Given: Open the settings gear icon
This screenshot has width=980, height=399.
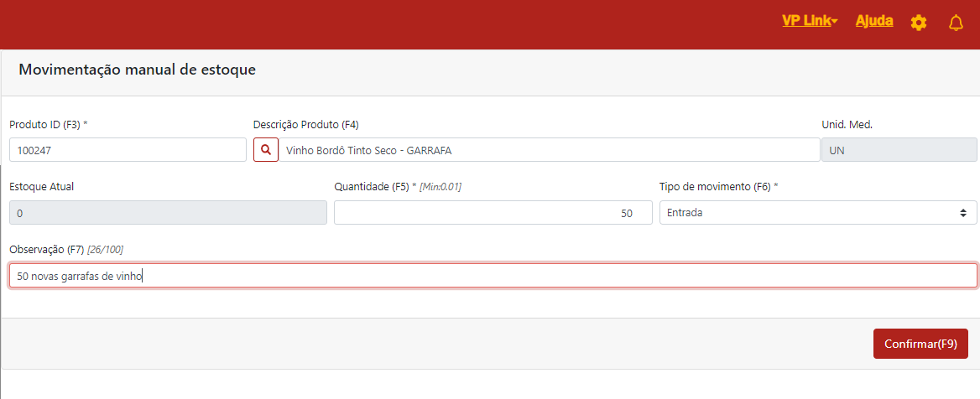Looking at the screenshot, I should click(x=919, y=23).
